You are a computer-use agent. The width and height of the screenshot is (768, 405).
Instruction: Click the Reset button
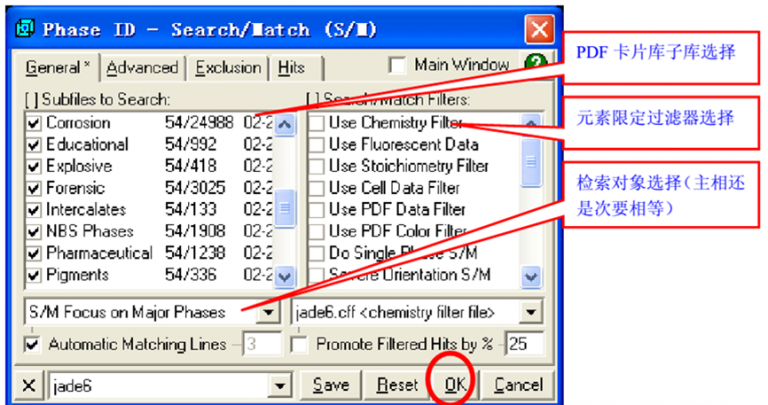[x=397, y=385]
